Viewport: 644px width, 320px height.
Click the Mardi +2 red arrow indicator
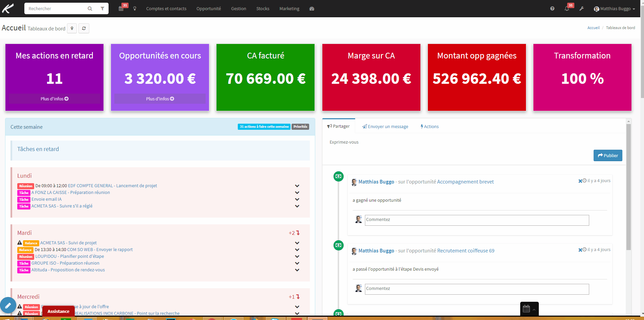(294, 233)
